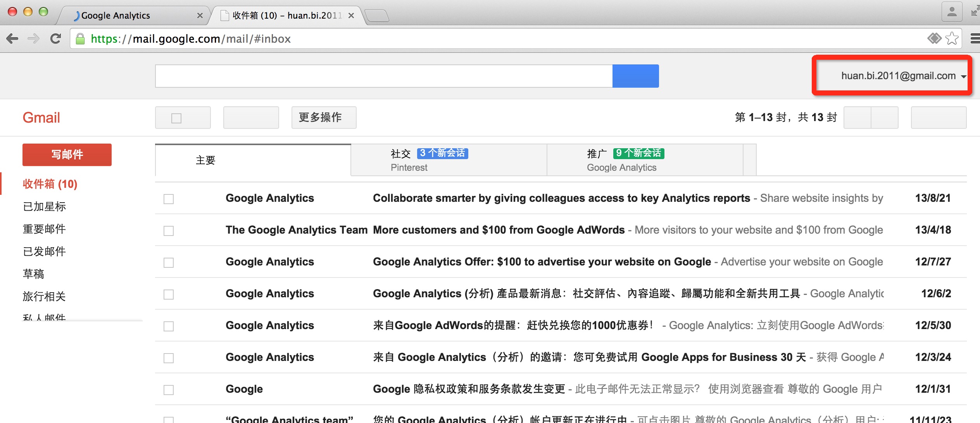Close the 收件箱 (10) browser tab

[x=351, y=16]
